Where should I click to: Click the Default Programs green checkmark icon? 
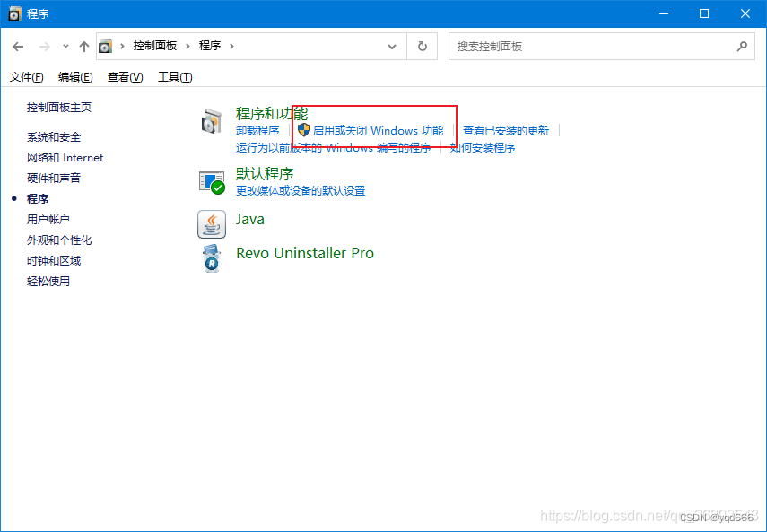point(212,181)
